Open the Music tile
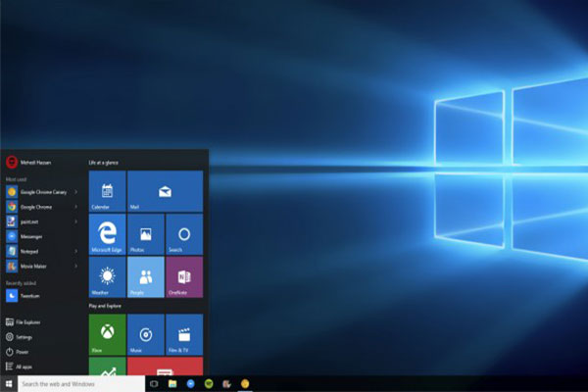 click(146, 334)
